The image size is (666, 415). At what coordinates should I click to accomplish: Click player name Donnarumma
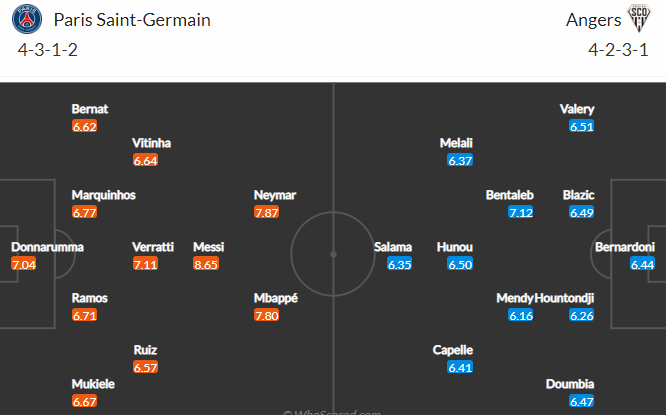pos(47,247)
